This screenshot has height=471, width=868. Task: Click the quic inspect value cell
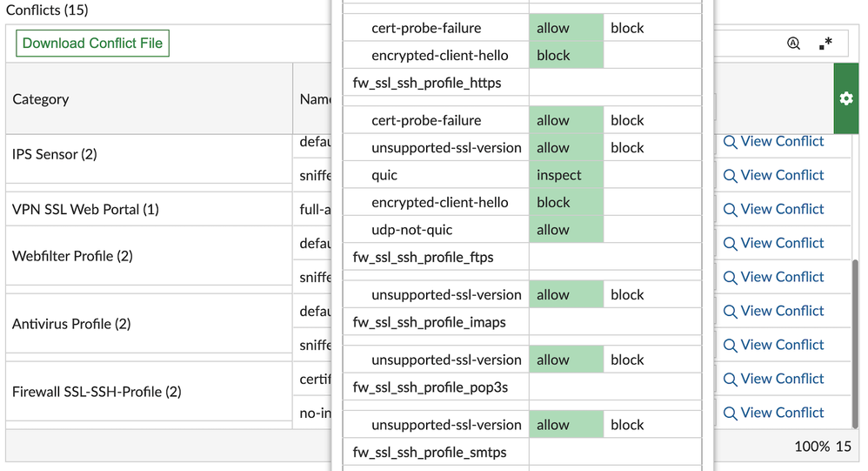(566, 175)
